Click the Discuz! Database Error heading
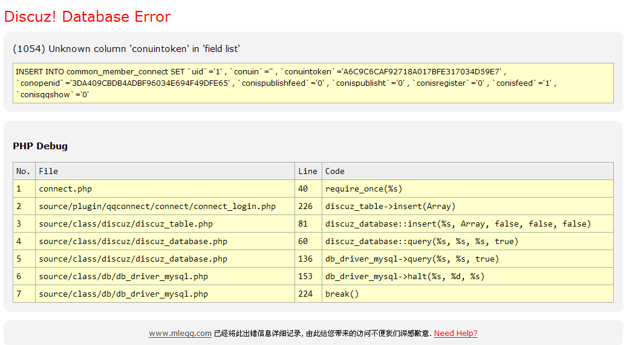 click(x=88, y=17)
